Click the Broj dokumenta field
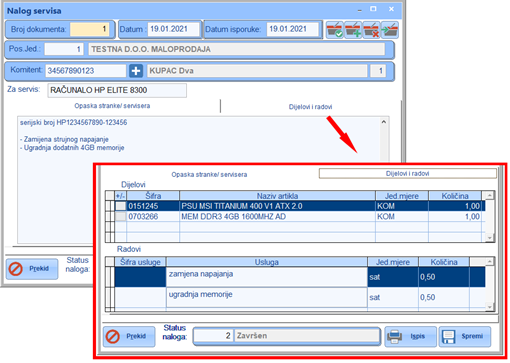 tap(90, 29)
